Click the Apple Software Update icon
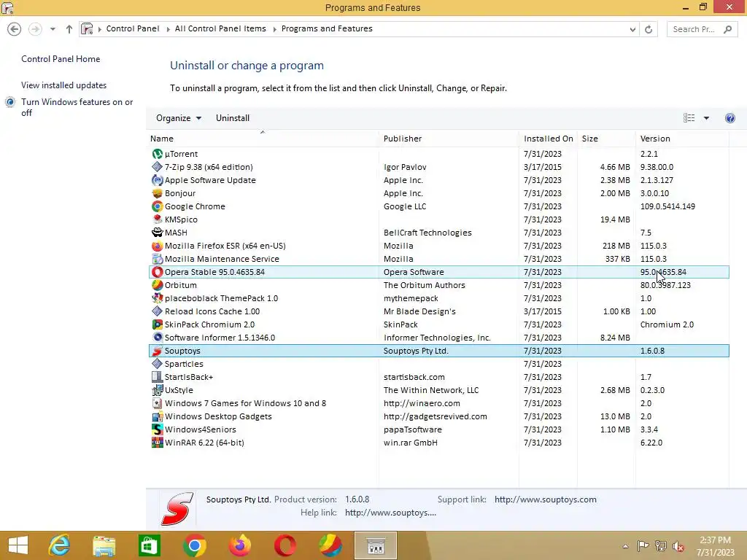 (158, 180)
